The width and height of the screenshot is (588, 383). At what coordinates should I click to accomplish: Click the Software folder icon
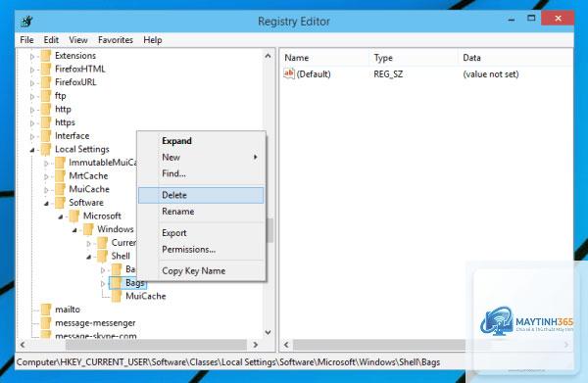click(60, 203)
